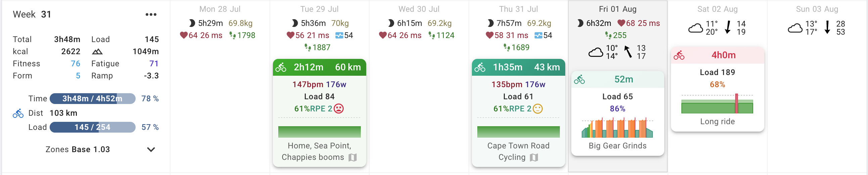
Task: Click the Load 145 / 254 progress bar
Action: click(92, 127)
